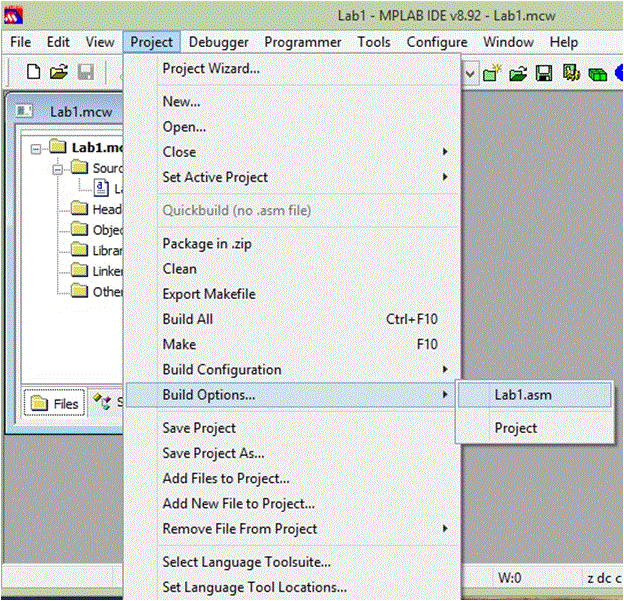Image resolution: width=624 pixels, height=601 pixels.
Task: Open the Debugger menu
Action: point(218,42)
